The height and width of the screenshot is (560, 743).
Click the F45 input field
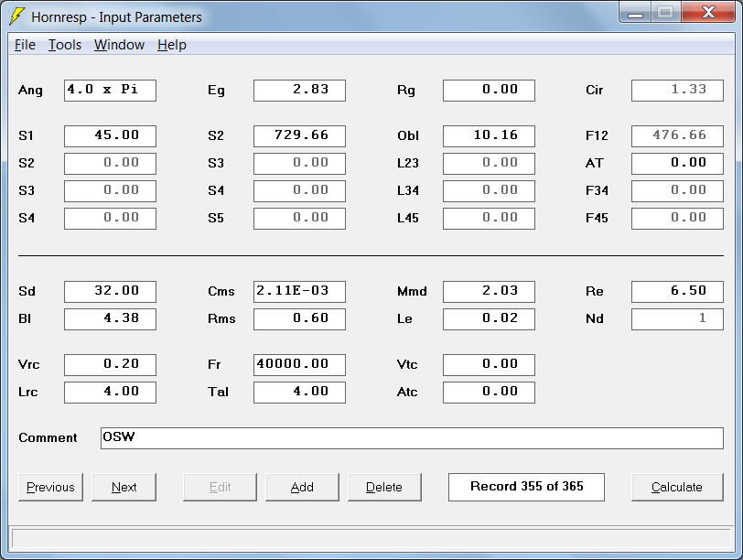tap(677, 219)
